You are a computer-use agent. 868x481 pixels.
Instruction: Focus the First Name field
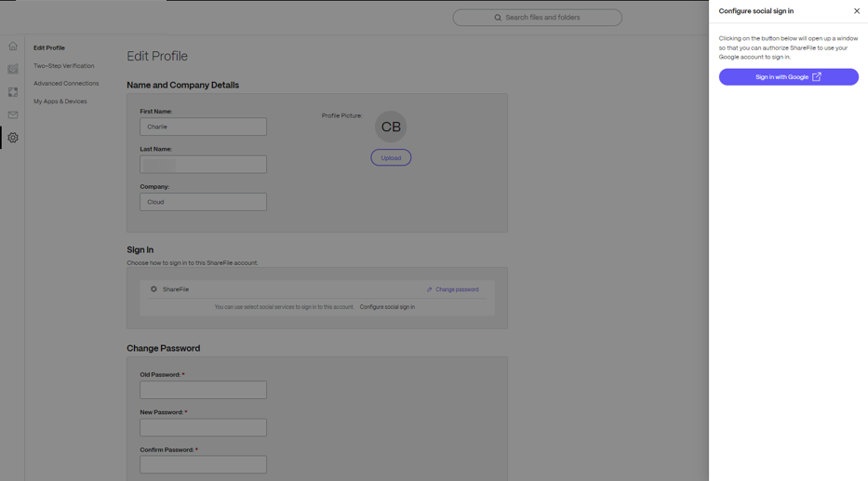[x=203, y=127]
